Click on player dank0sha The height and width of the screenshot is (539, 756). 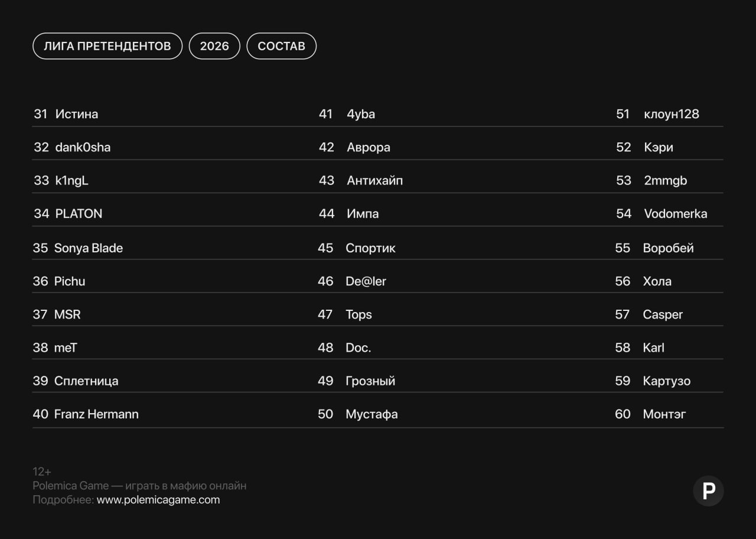[83, 147]
